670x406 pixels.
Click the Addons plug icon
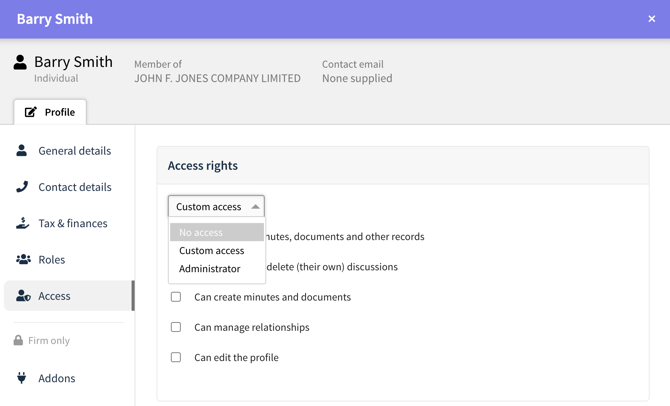(x=21, y=378)
